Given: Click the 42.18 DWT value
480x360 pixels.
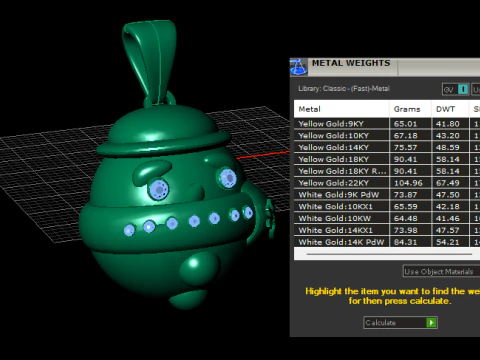Looking at the screenshot, I should pos(448,207).
